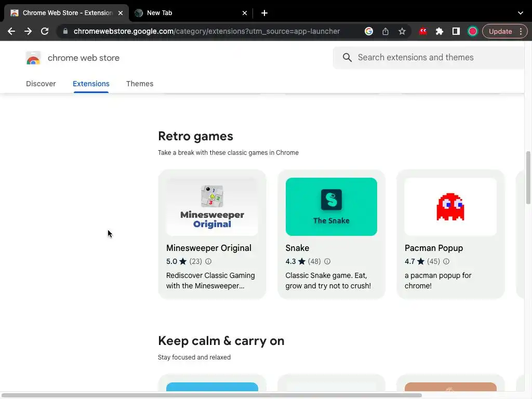Click the Pacman Popup title

click(x=434, y=248)
